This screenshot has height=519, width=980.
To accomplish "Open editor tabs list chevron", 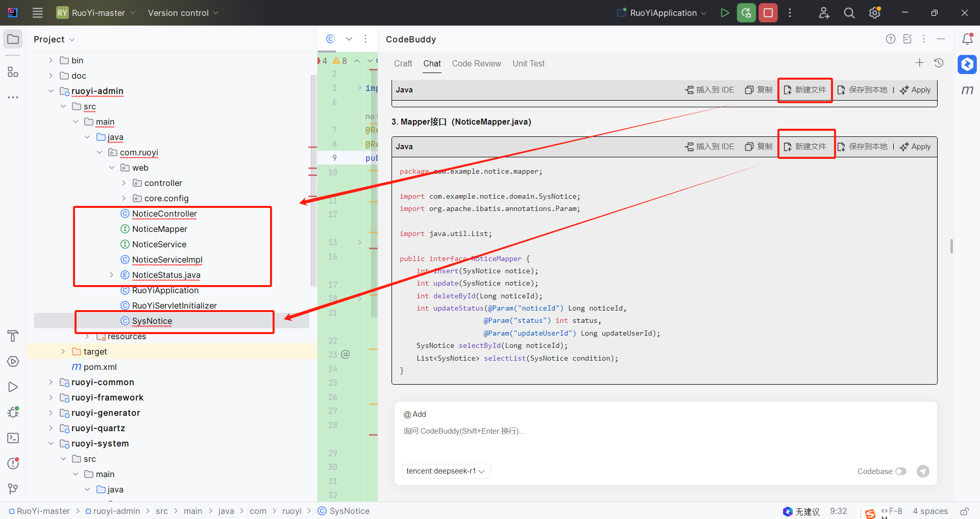I will pyautogui.click(x=349, y=39).
